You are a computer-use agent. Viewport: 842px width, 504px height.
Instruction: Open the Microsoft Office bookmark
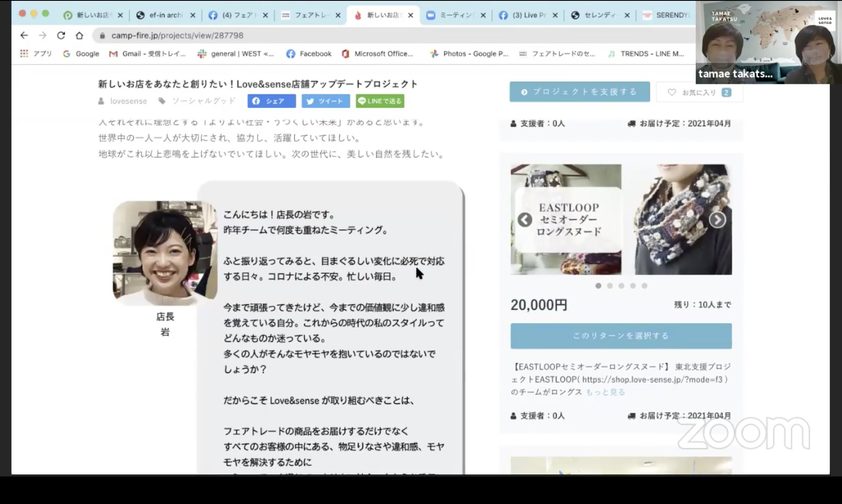pos(377,53)
